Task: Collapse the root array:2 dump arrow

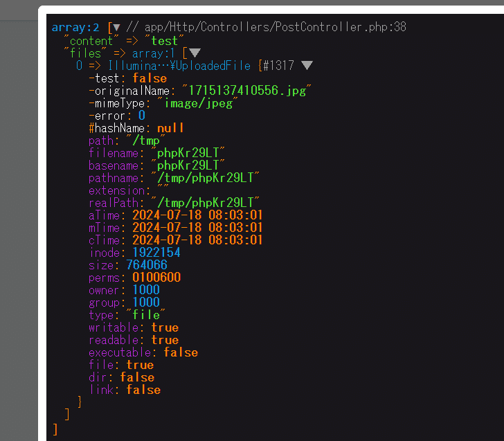Action: pos(116,28)
